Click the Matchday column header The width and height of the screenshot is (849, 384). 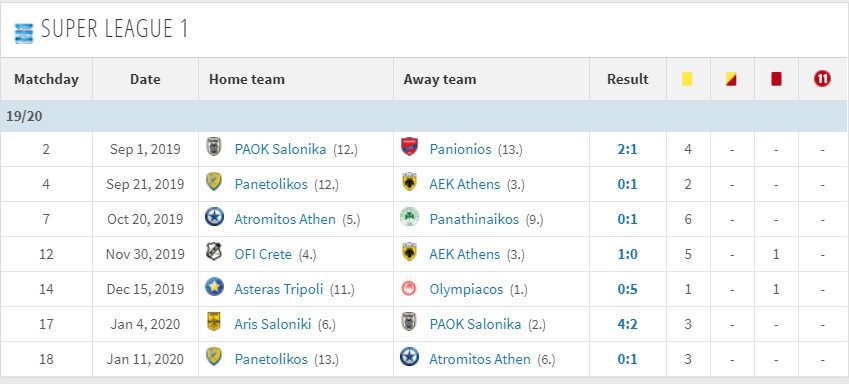coord(47,79)
